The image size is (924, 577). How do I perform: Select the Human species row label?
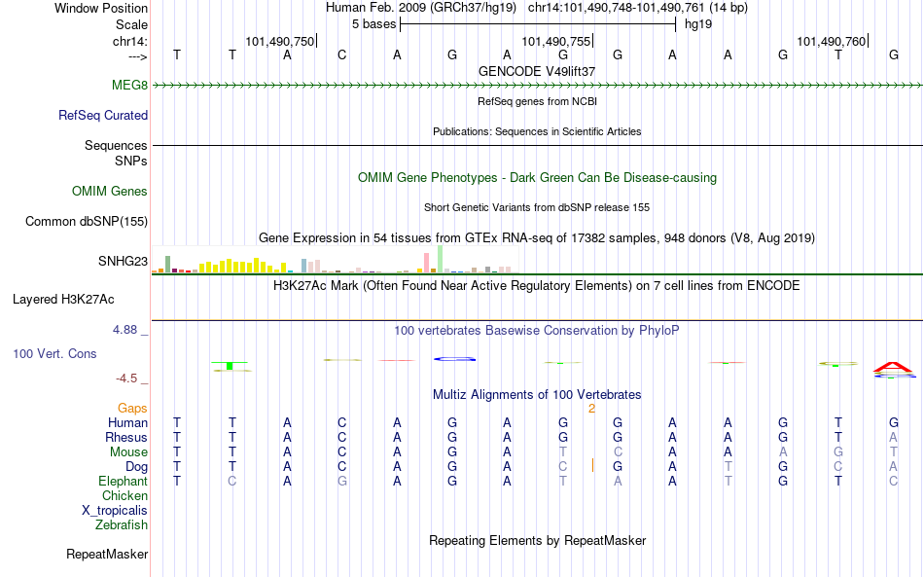pyautogui.click(x=127, y=422)
